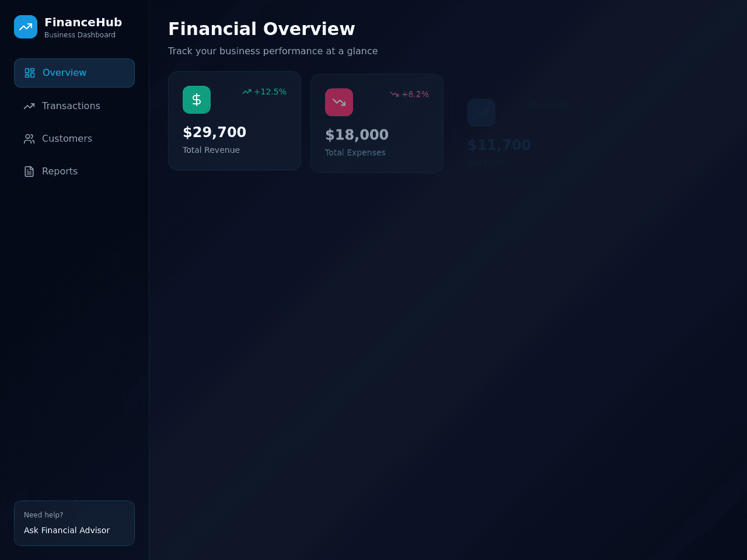Click the +8.2% expenses trend indicator
The image size is (747, 560).
410,94
